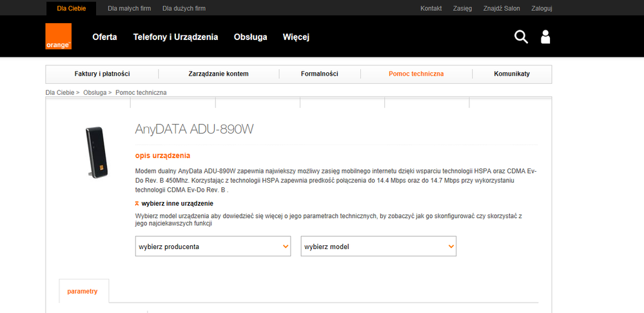Expand the 'wybierz model' dropdown

point(378,247)
